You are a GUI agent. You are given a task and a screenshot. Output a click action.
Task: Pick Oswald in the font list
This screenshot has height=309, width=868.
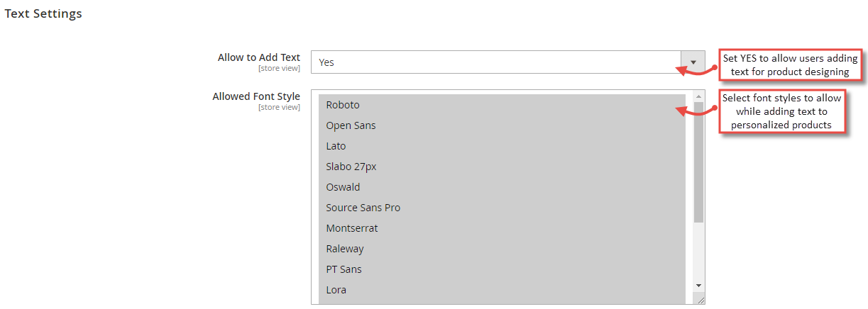pyautogui.click(x=343, y=187)
